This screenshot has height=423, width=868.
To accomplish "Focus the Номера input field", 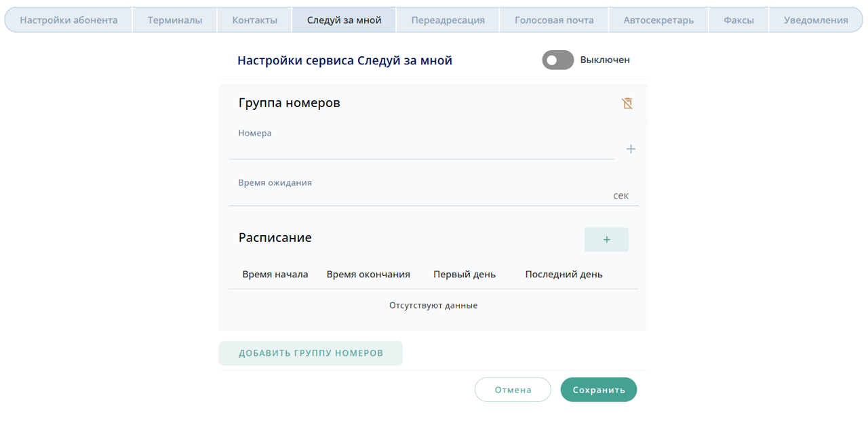I will click(420, 149).
